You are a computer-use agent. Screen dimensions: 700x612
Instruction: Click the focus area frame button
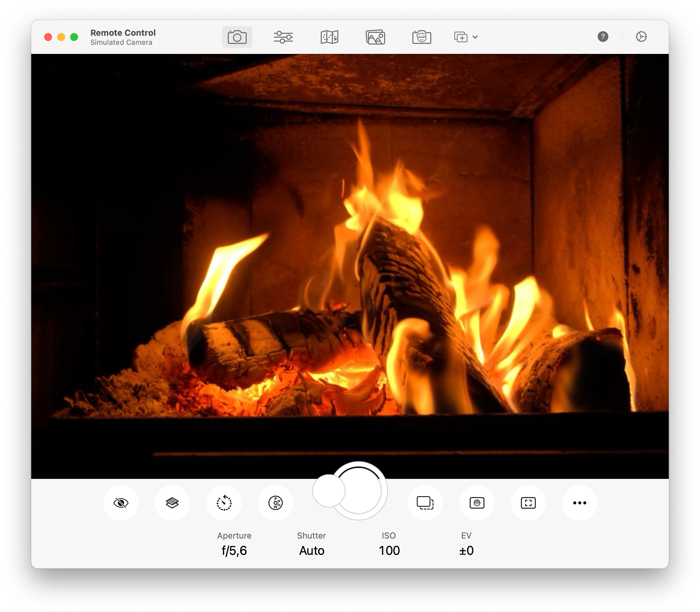pyautogui.click(x=528, y=503)
